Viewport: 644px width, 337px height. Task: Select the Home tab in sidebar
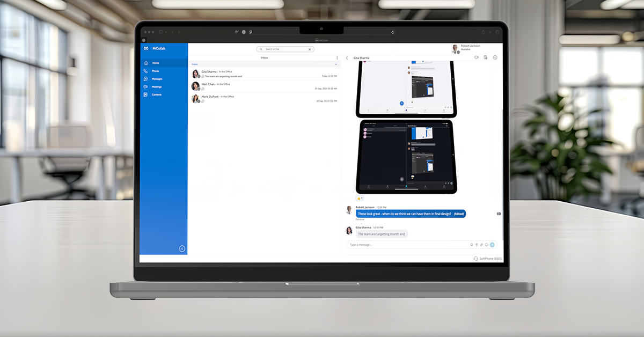coord(155,63)
